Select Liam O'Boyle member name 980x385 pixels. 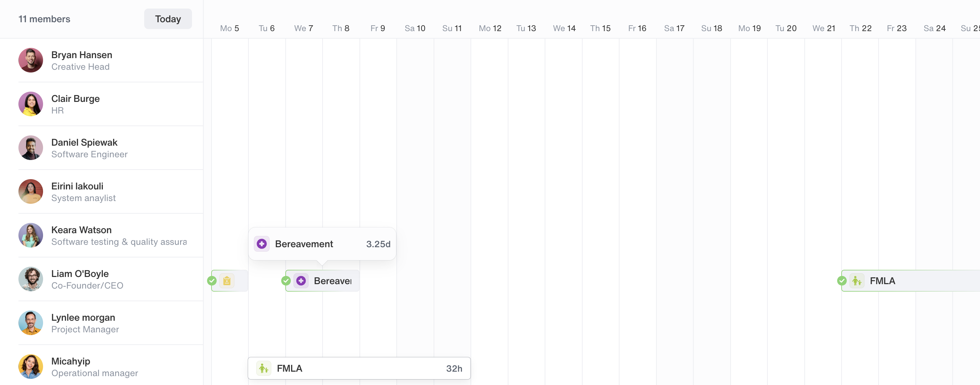click(x=80, y=274)
